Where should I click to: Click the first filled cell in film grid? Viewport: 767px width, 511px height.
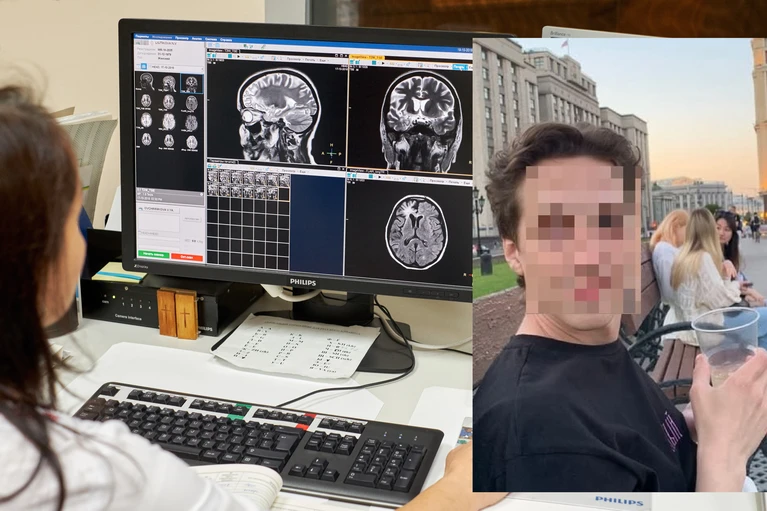click(213, 177)
